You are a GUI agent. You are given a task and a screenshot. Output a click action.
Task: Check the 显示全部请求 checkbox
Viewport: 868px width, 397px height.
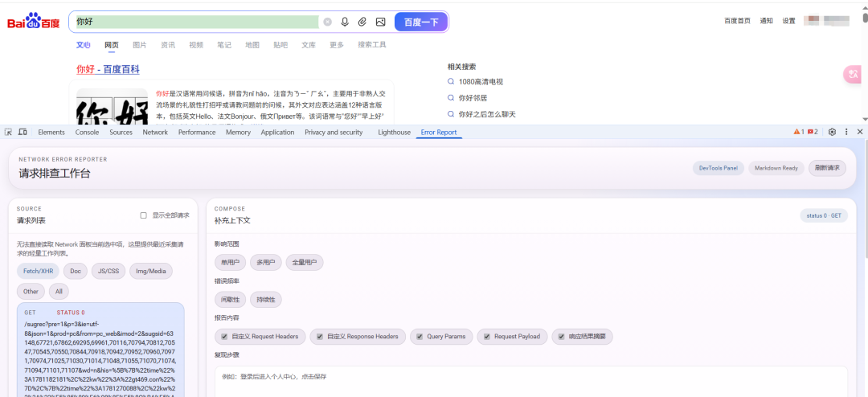point(143,215)
